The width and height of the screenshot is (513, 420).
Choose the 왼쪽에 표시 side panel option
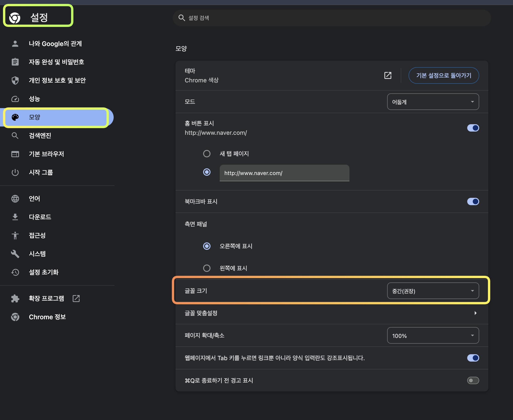point(207,268)
